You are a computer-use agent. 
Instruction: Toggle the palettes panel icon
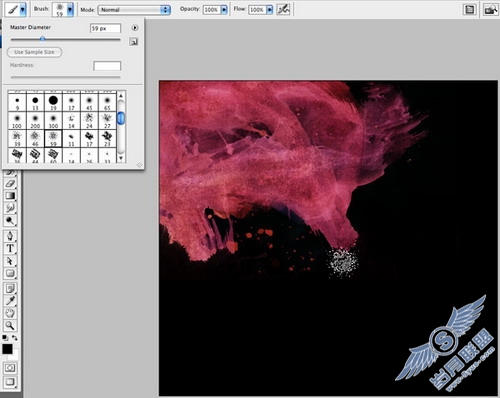pos(470,10)
